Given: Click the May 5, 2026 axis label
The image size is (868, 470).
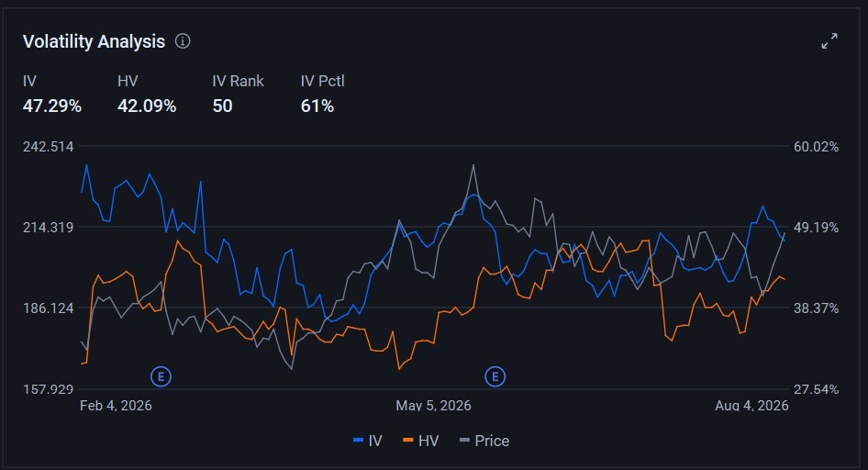Looking at the screenshot, I should [433, 405].
